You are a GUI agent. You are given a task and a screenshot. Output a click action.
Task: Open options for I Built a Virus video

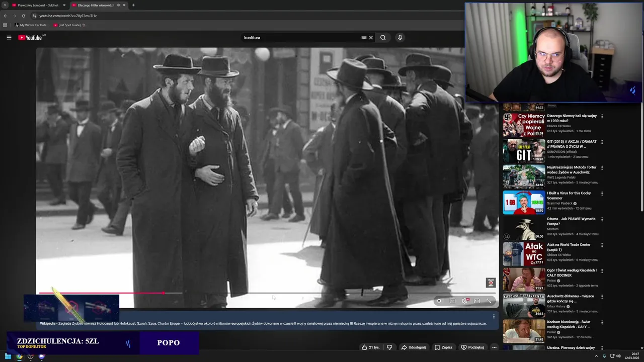click(x=602, y=194)
